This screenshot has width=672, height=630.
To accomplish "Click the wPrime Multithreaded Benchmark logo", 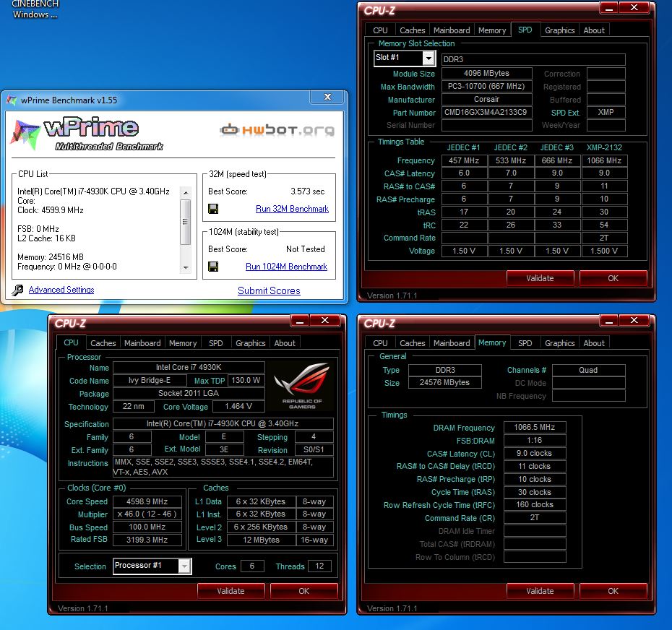I will 88,134.
